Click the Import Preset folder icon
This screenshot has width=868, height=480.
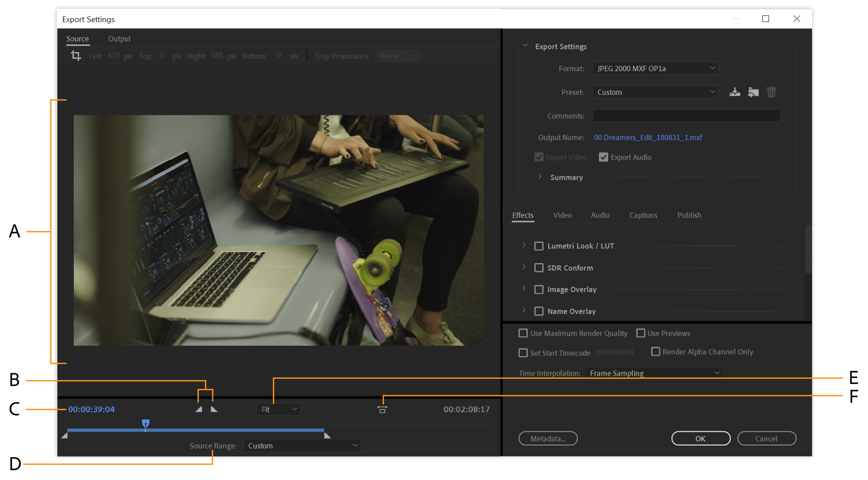[x=754, y=92]
